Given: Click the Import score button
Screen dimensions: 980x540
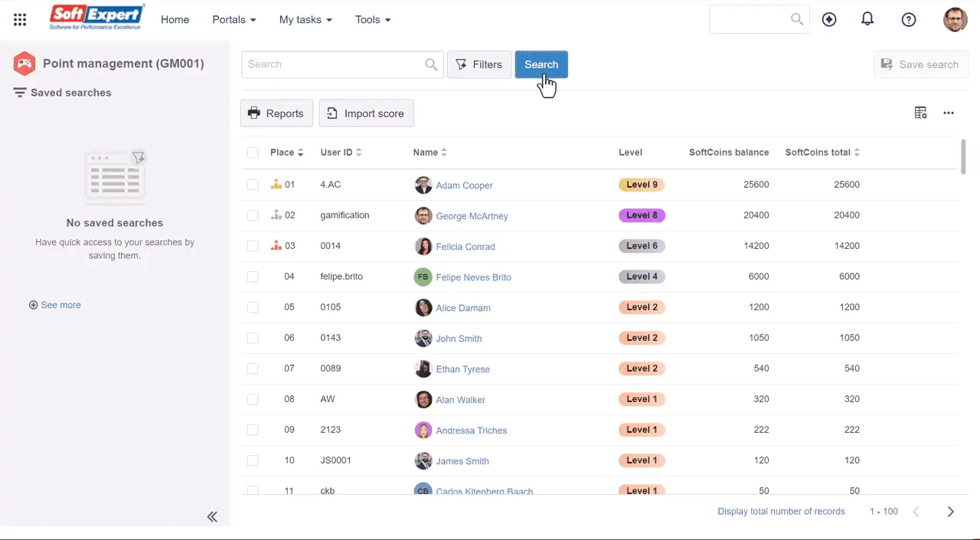Looking at the screenshot, I should click(366, 113).
